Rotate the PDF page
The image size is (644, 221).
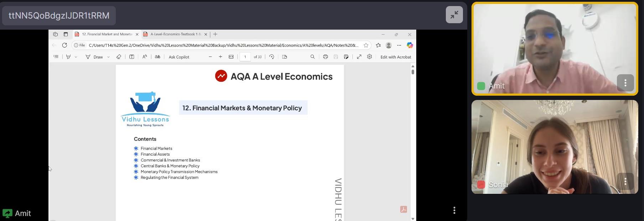272,57
